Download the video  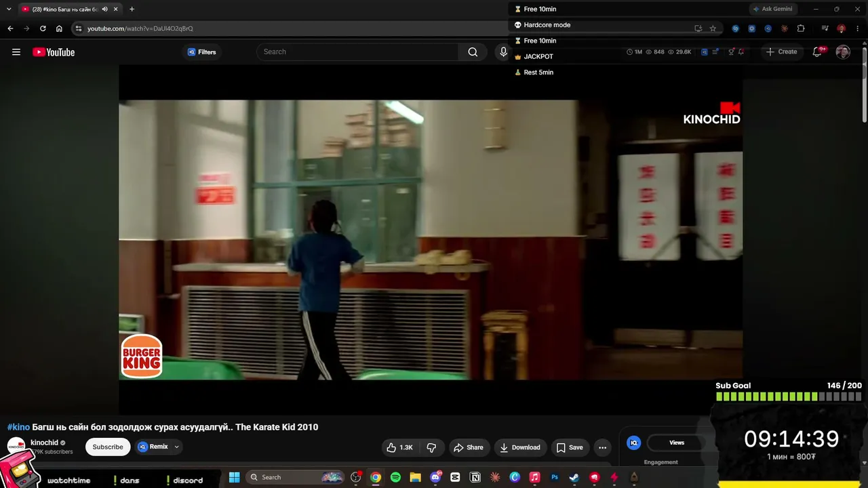coord(520,447)
